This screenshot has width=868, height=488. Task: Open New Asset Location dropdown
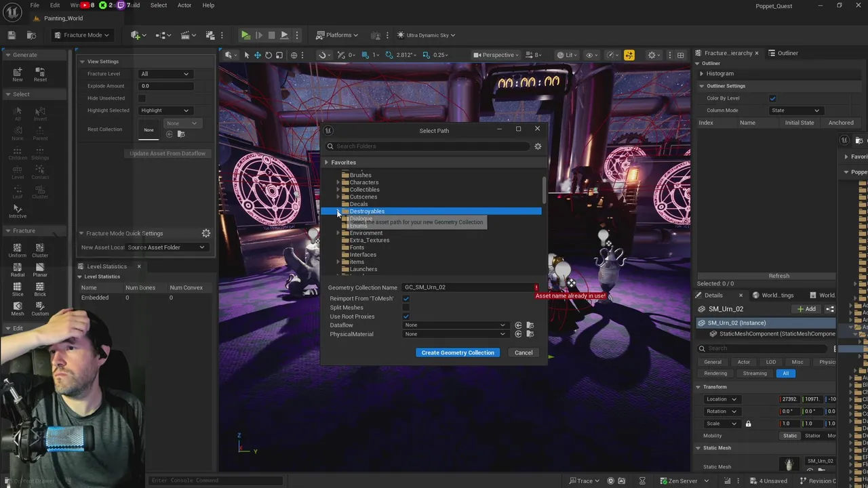tap(165, 247)
